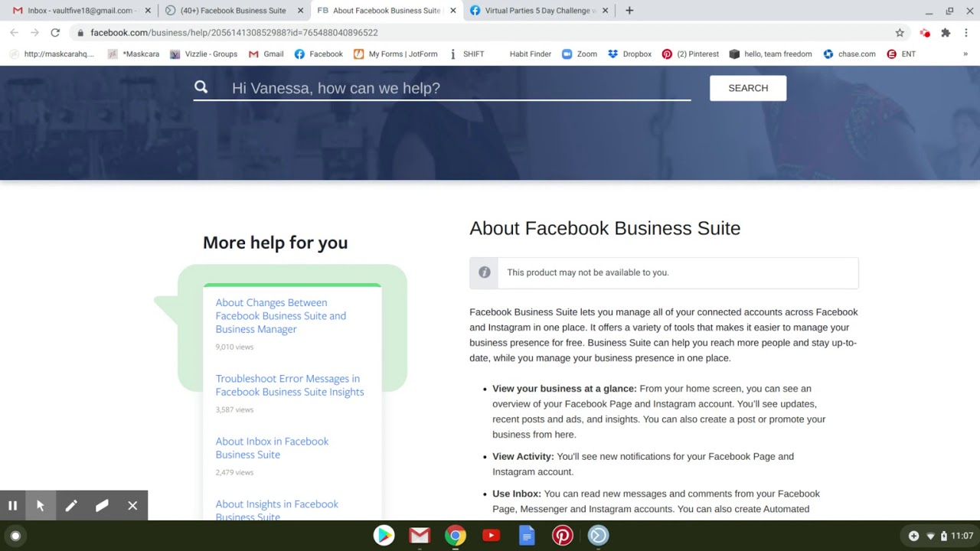This screenshot has height=551, width=980.
Task: Open the chase.com bookmark
Action: [849, 54]
